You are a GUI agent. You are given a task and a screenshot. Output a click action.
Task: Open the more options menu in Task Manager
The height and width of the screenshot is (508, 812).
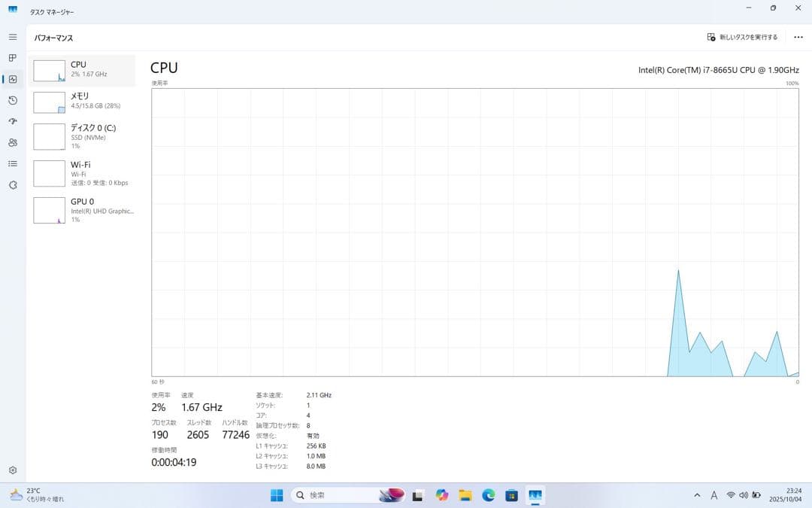pos(798,36)
